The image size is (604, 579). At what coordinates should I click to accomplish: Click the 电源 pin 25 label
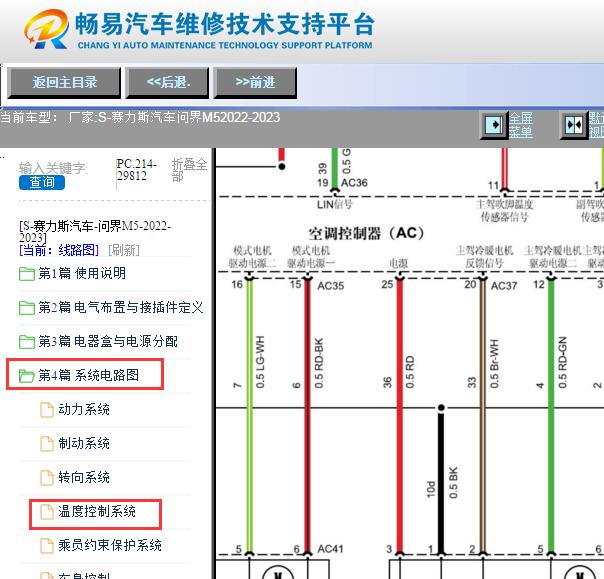[398, 263]
